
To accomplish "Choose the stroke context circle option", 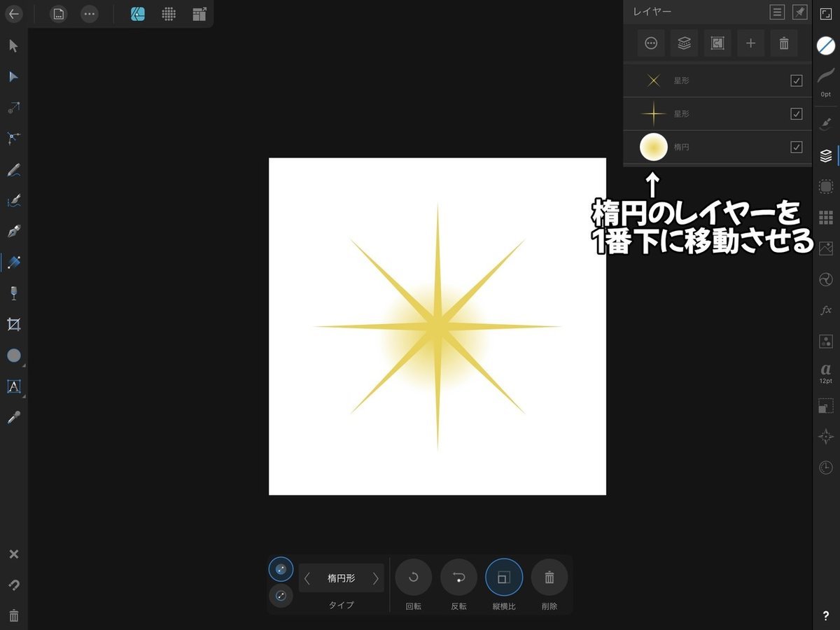I will [281, 596].
